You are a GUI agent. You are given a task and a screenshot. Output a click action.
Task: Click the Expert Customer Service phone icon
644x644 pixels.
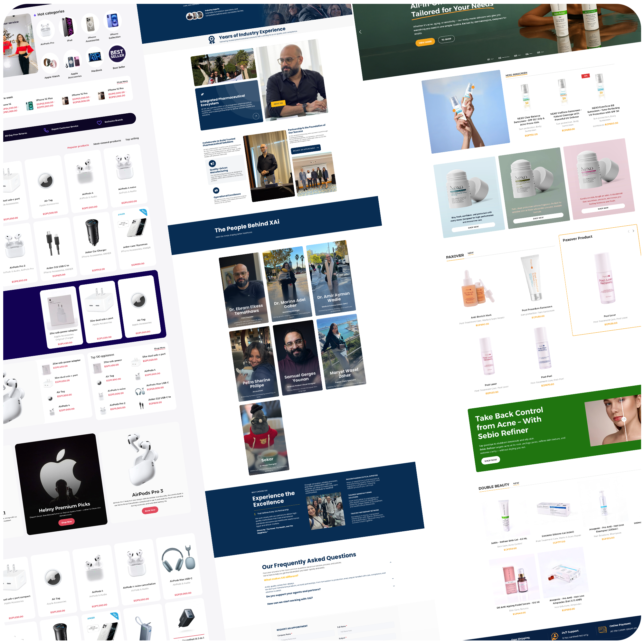click(46, 130)
